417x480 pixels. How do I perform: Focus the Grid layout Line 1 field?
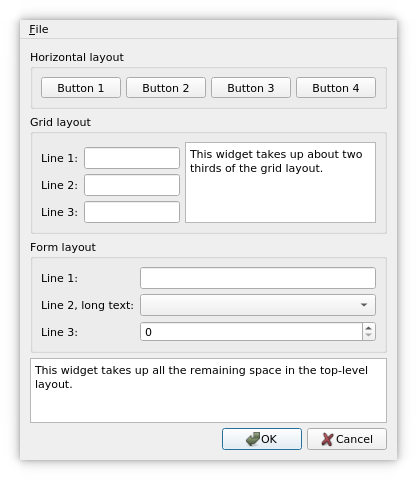[132, 158]
